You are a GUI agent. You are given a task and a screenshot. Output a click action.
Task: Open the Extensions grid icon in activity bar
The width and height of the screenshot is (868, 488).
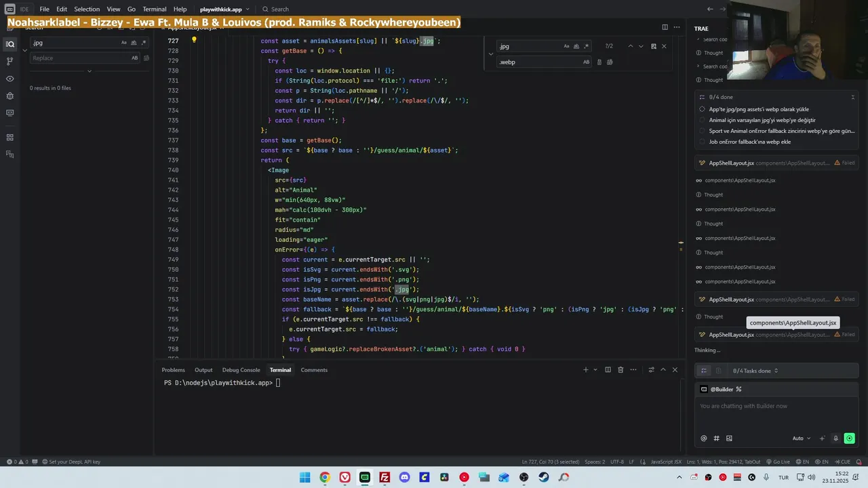9,137
